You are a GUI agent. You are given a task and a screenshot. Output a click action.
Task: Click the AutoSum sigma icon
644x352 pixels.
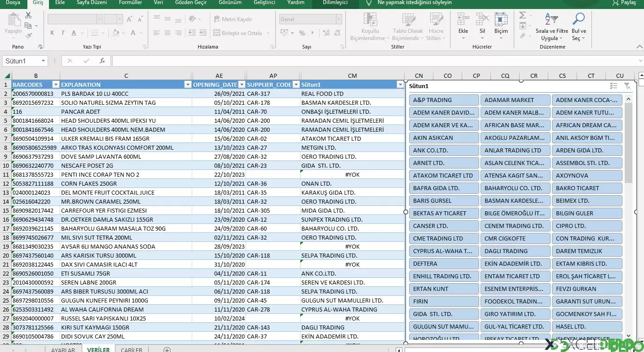click(522, 15)
